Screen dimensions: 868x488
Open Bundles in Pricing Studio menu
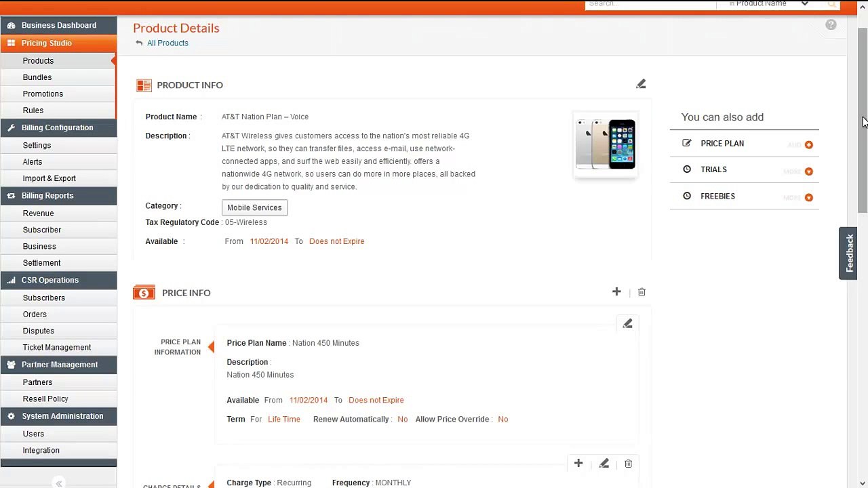click(x=37, y=77)
